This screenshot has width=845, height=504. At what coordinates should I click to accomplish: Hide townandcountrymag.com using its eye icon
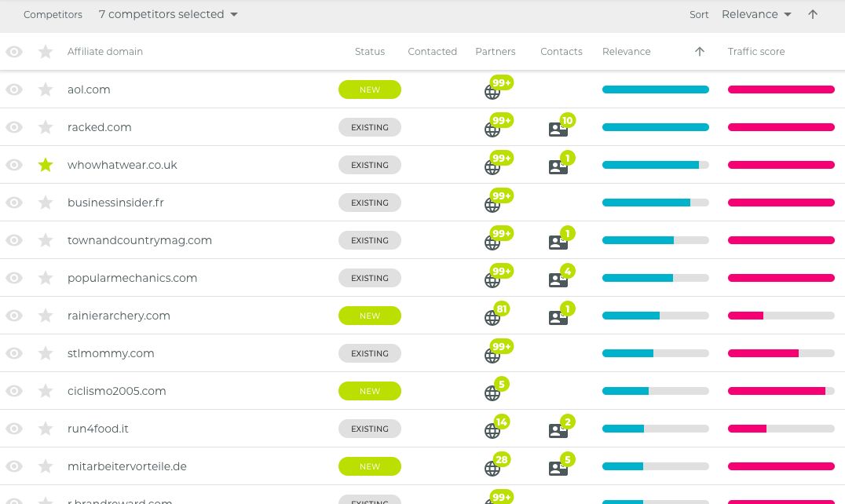(x=14, y=240)
